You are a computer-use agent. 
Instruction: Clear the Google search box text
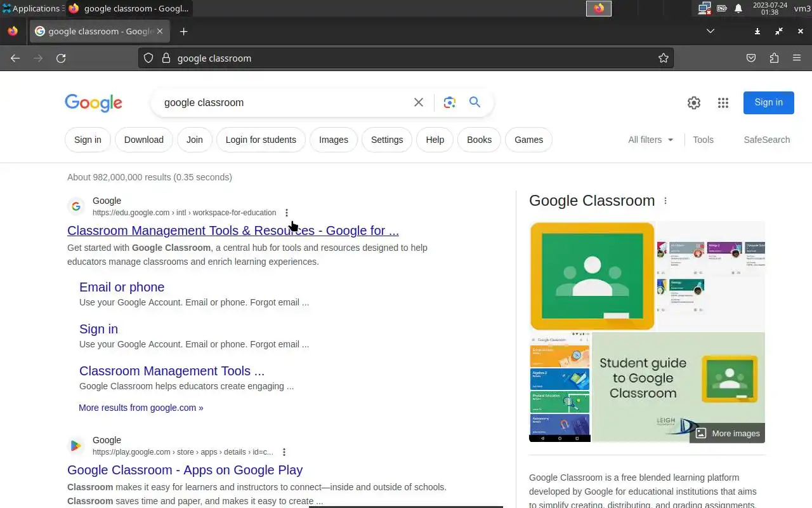(419, 102)
